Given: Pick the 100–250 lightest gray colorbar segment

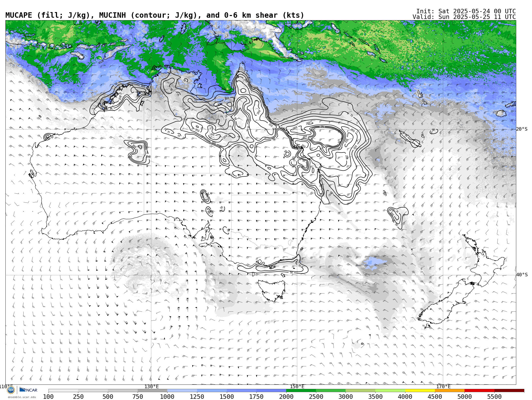Looking at the screenshot, I should pyautogui.click(x=63, y=391).
